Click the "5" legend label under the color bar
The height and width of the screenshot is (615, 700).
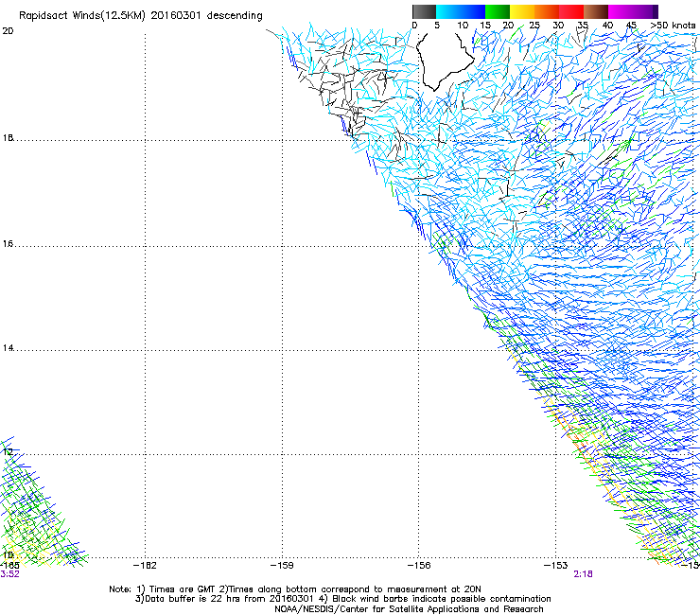point(437,26)
